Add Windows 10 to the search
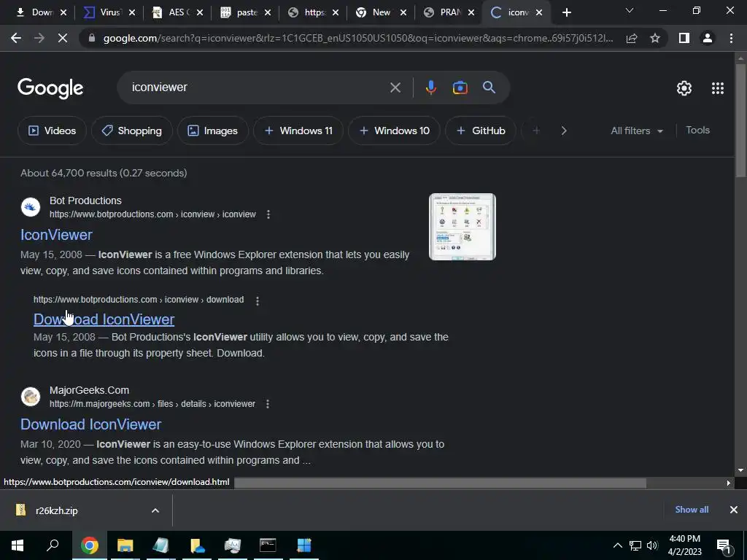747x560 pixels. pos(394,131)
